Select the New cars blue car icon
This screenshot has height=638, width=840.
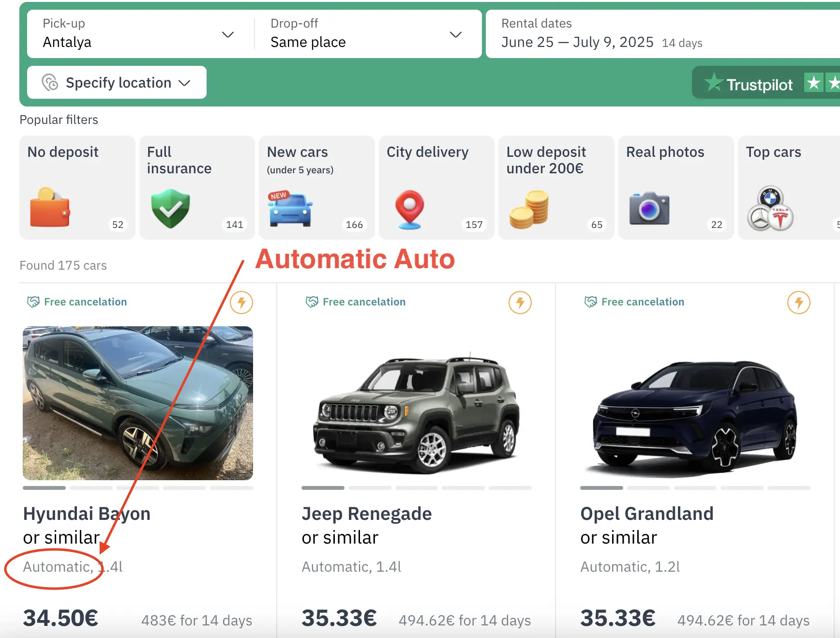pyautogui.click(x=289, y=209)
